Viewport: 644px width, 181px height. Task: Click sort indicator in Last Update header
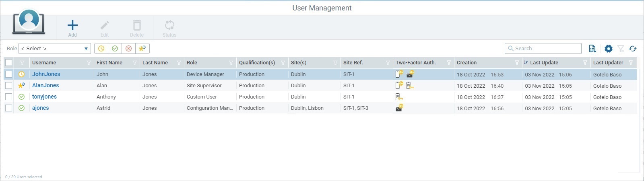point(526,62)
